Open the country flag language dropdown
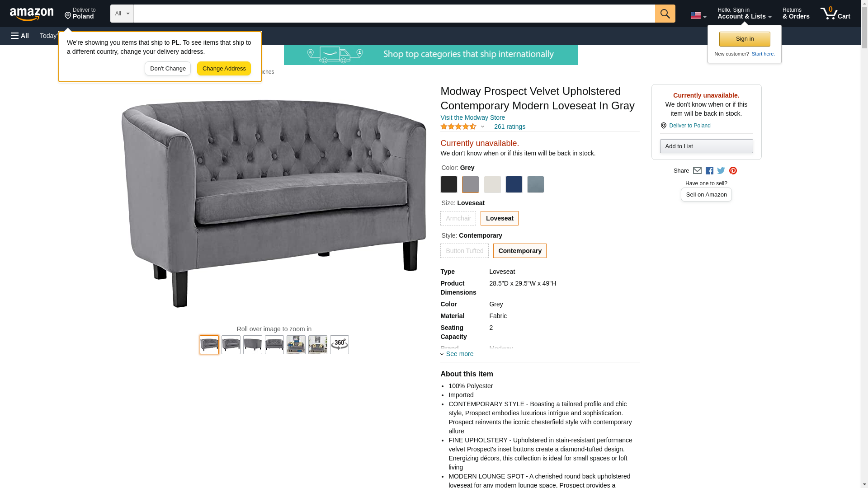The width and height of the screenshot is (868, 488). click(698, 15)
